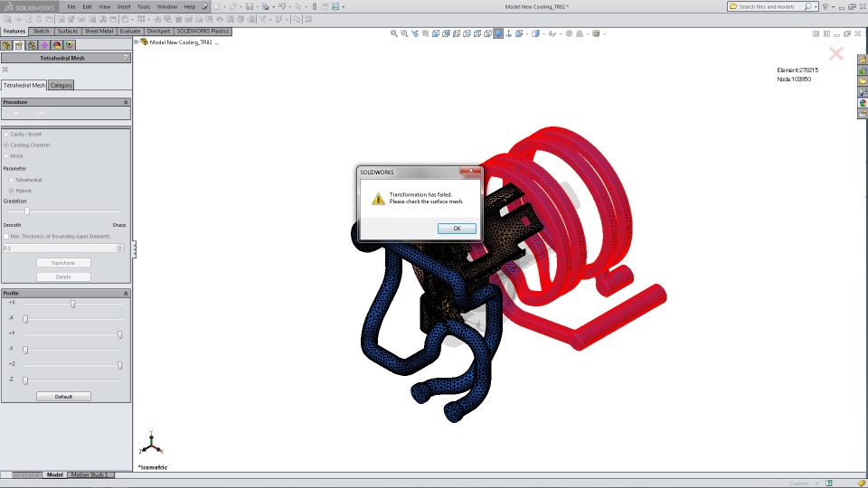The height and width of the screenshot is (488, 868).
Task: Close the SOLIDWORKS warning dialog
Action: tap(470, 171)
